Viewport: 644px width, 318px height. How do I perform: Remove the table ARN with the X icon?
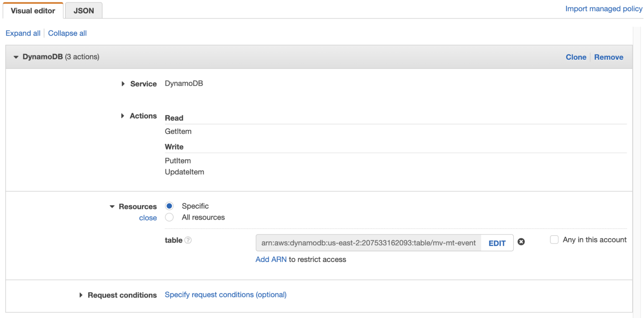point(521,242)
